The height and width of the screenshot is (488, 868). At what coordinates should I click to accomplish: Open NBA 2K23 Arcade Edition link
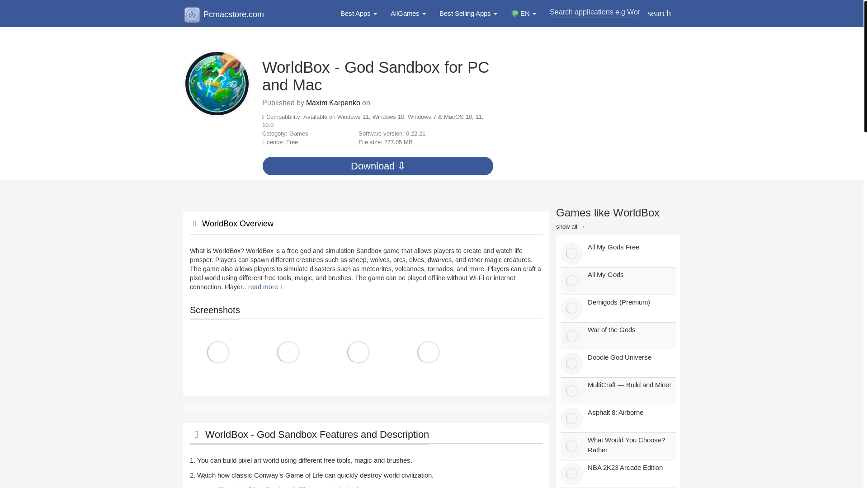(x=625, y=468)
